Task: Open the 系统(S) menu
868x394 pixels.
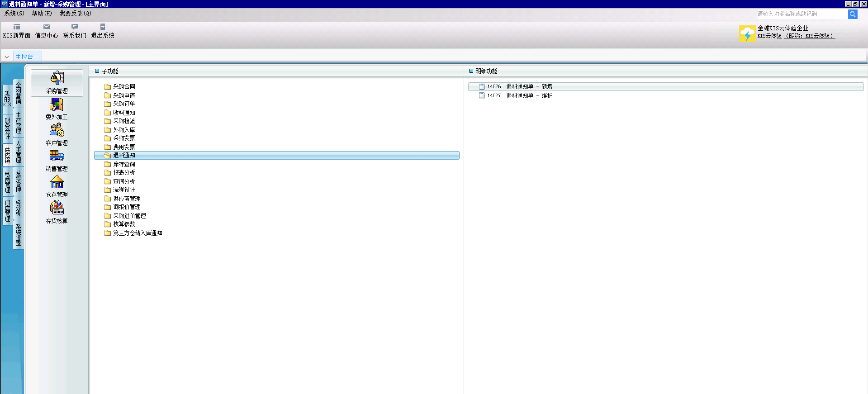Action: (14, 14)
